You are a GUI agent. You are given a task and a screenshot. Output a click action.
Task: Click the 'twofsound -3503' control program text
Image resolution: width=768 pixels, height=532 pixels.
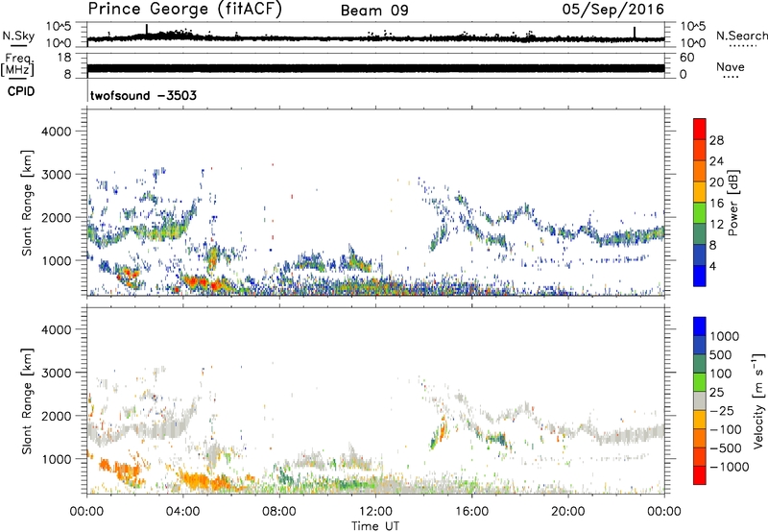(143, 95)
